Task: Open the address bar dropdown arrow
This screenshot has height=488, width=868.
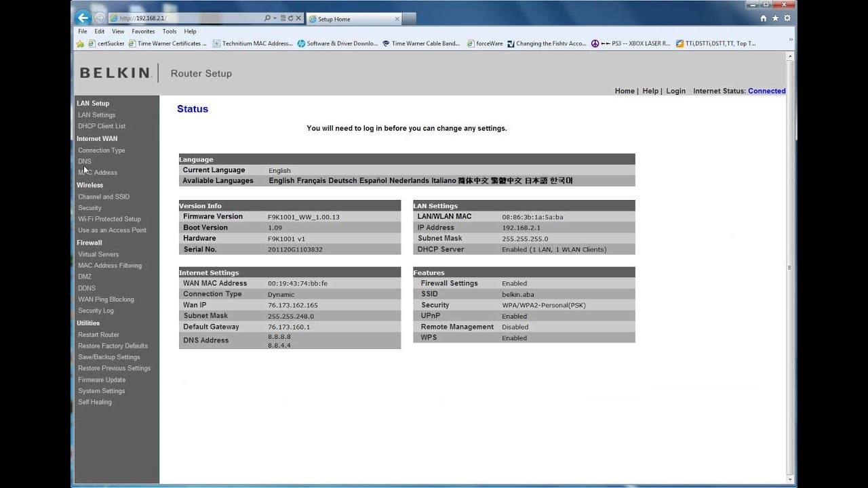Action: click(x=275, y=18)
